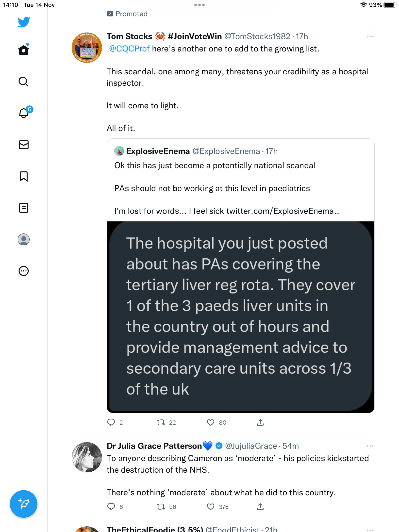Open options menu on Tom Stocks' tweet
Viewport: 399px width, 532px height.
[x=370, y=36]
